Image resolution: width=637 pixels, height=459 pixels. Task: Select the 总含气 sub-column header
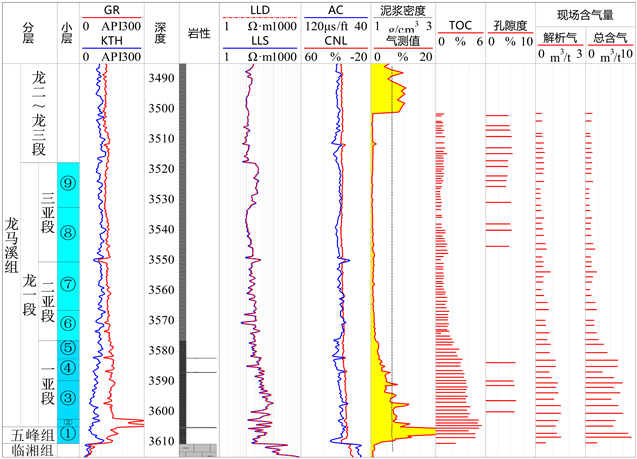pyautogui.click(x=607, y=37)
